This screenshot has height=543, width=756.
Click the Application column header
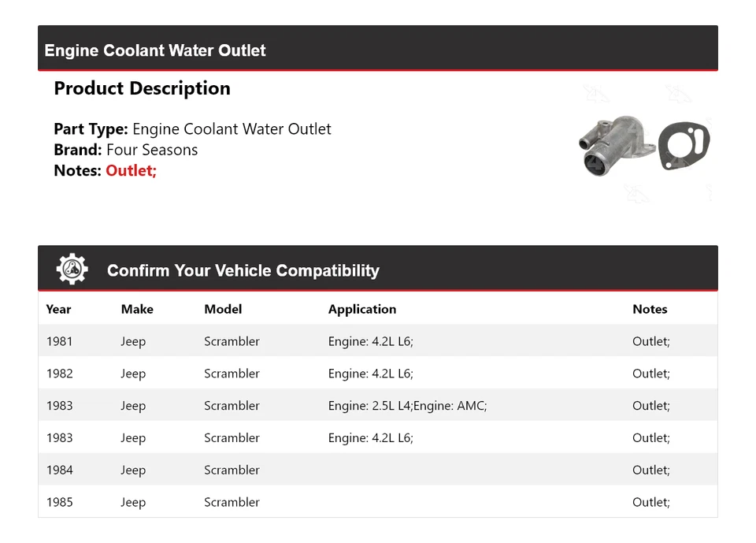(362, 309)
